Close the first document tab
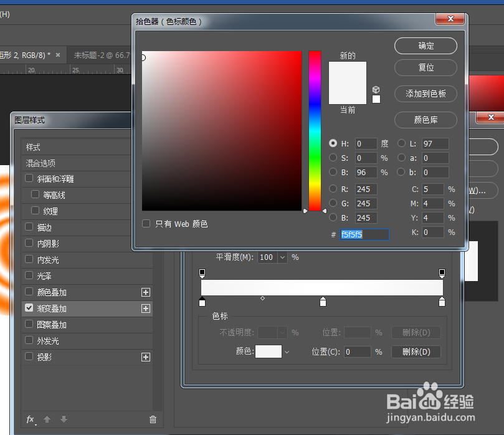Screen dimensions: 504x435 point(58,55)
